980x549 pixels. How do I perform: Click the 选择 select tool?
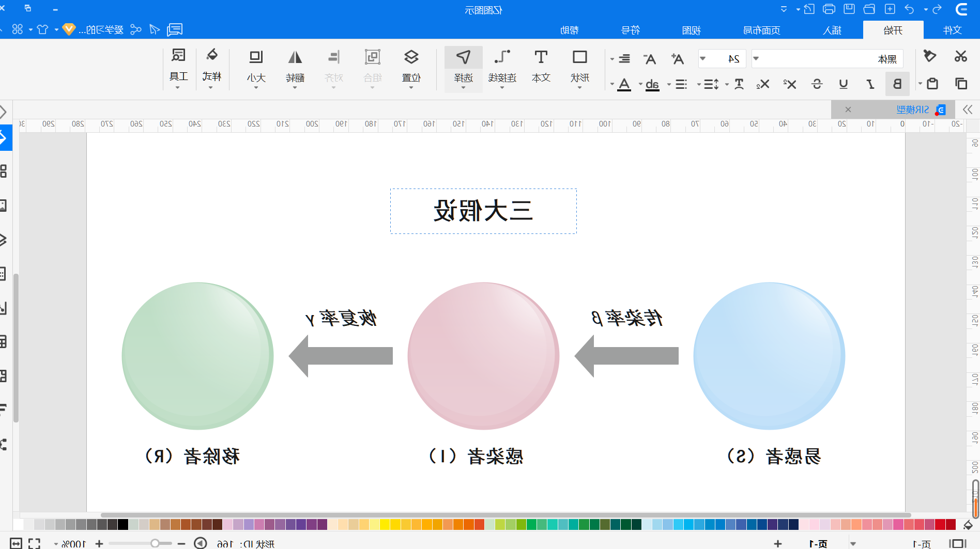point(464,69)
